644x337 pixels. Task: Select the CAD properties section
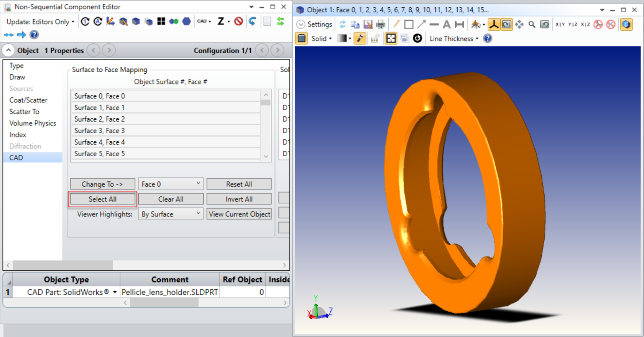coord(33,158)
